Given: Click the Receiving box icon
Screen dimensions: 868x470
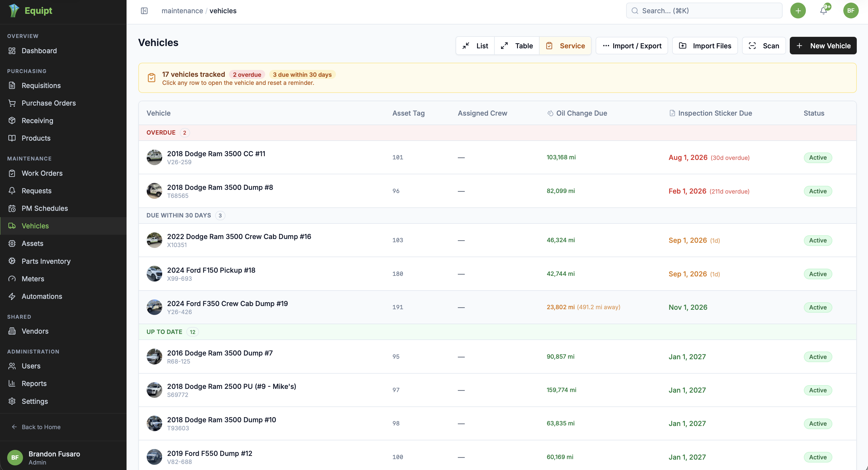Looking at the screenshot, I should [x=12, y=121].
